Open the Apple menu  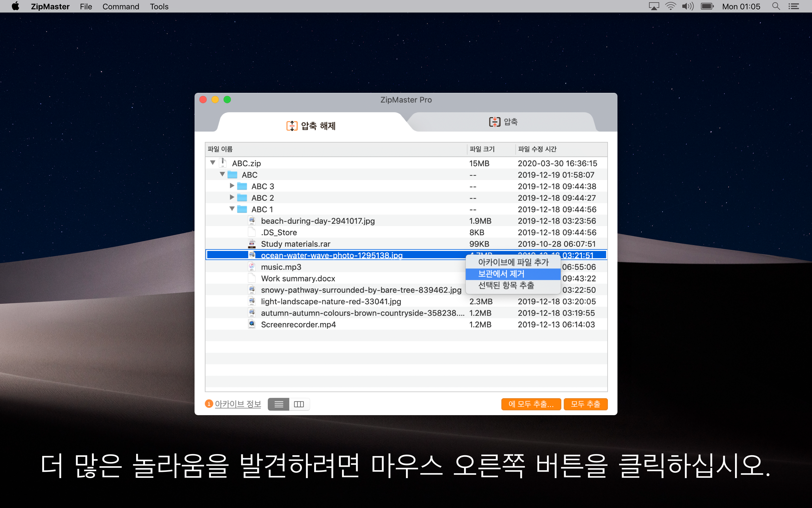coord(16,6)
